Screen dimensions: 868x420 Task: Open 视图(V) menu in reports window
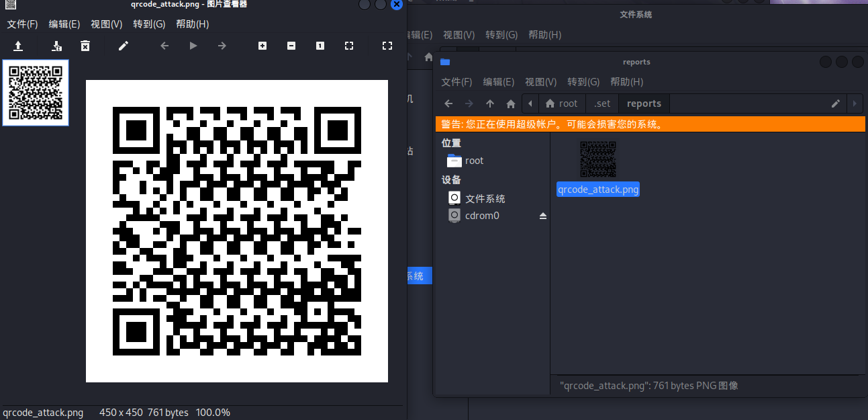[x=541, y=82]
